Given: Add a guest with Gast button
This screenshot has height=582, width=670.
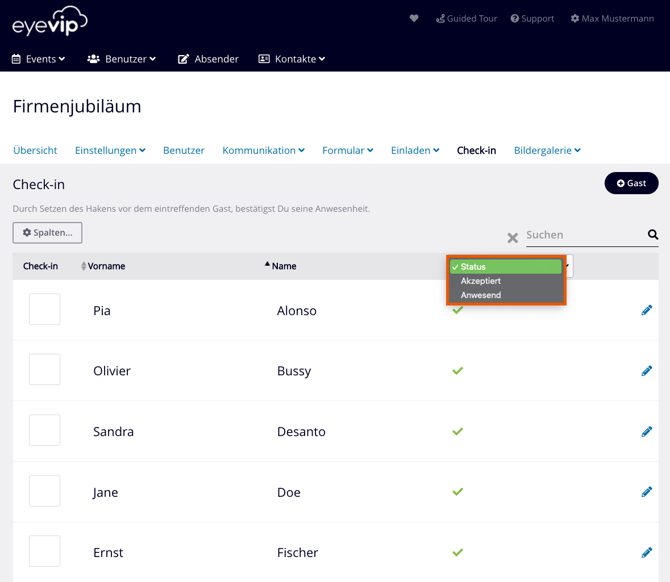Looking at the screenshot, I should [x=631, y=183].
